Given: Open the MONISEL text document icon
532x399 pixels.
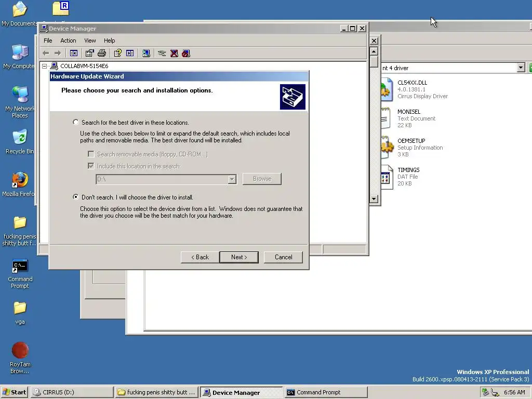Looking at the screenshot, I should click(386, 118).
